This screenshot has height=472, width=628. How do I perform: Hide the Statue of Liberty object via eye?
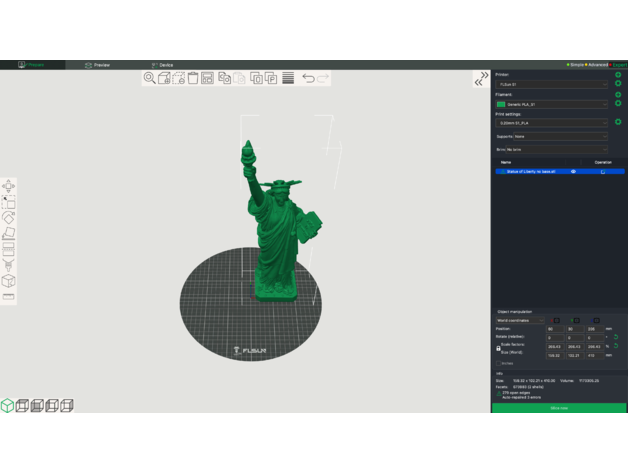(x=573, y=171)
